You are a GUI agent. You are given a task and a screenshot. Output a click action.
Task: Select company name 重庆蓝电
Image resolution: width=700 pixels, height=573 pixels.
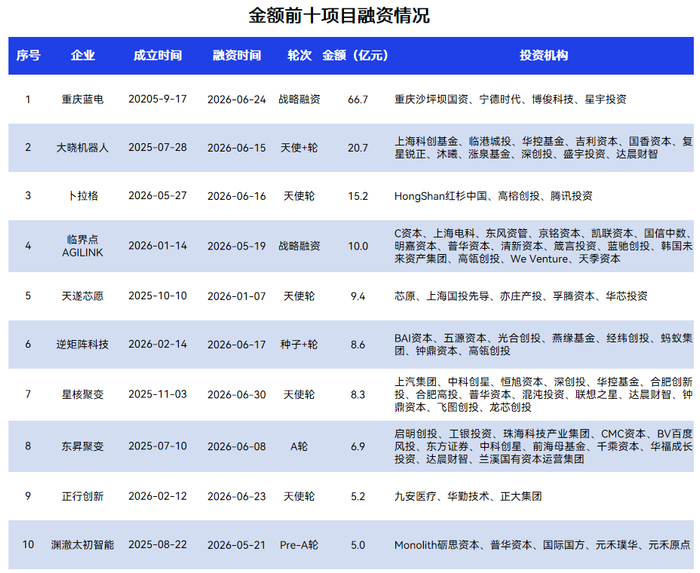point(83,99)
